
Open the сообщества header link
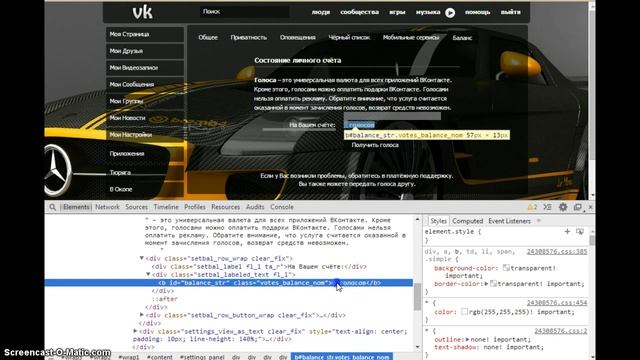tap(360, 12)
